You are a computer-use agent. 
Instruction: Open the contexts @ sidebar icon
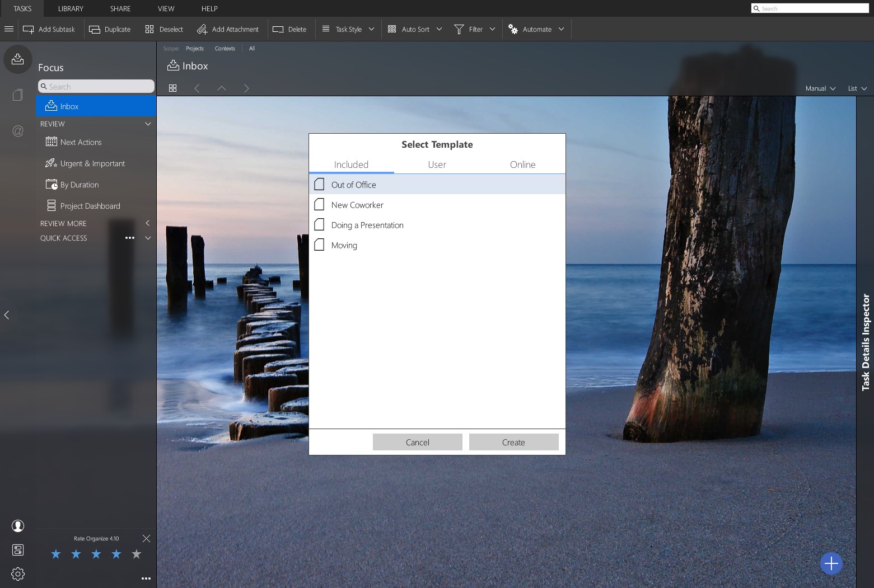(18, 131)
